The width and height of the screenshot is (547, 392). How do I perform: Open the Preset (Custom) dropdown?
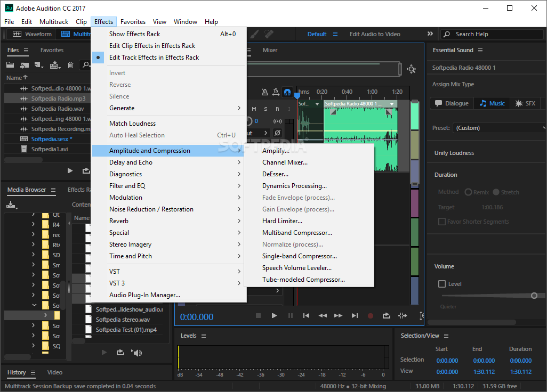tap(500, 128)
